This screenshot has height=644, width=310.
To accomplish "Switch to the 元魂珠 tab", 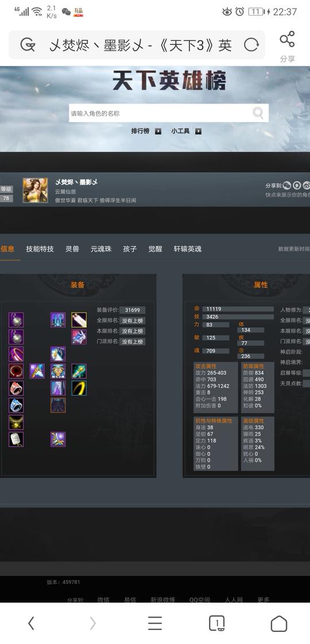I will point(101,249).
